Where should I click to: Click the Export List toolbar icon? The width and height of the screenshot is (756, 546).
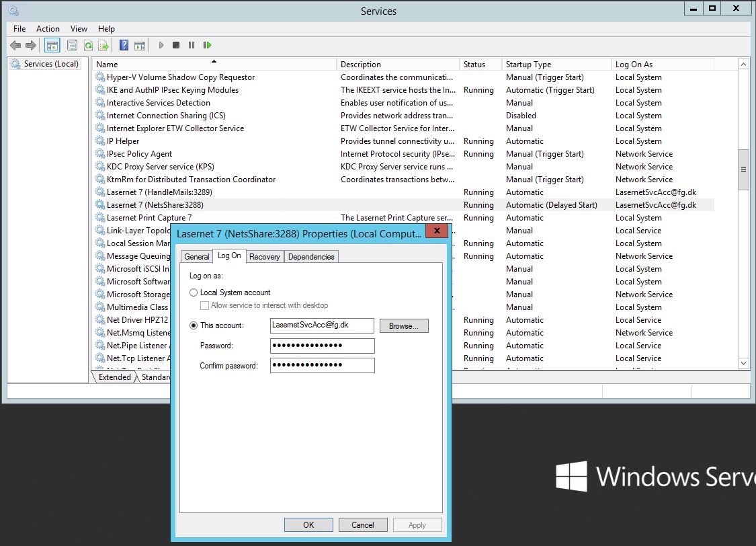[x=103, y=46]
